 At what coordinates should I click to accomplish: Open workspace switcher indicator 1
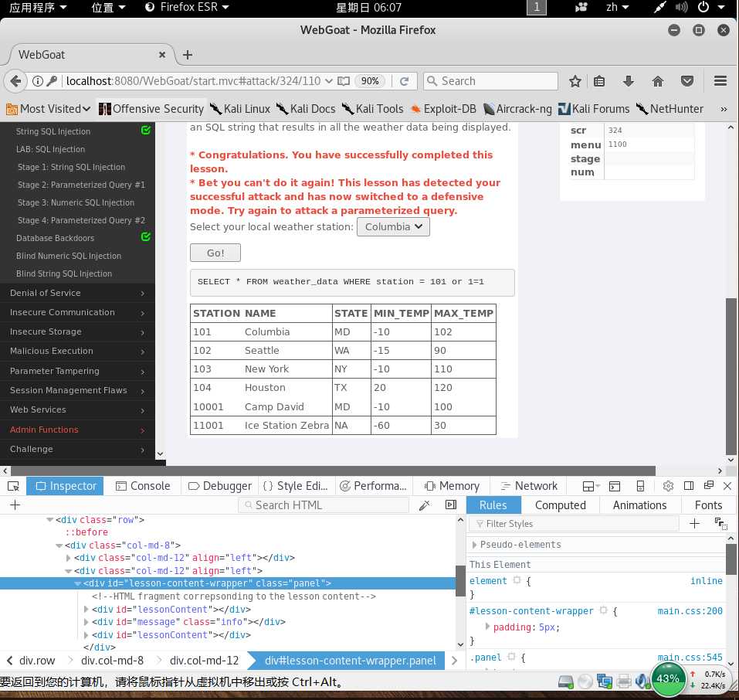pos(537,7)
